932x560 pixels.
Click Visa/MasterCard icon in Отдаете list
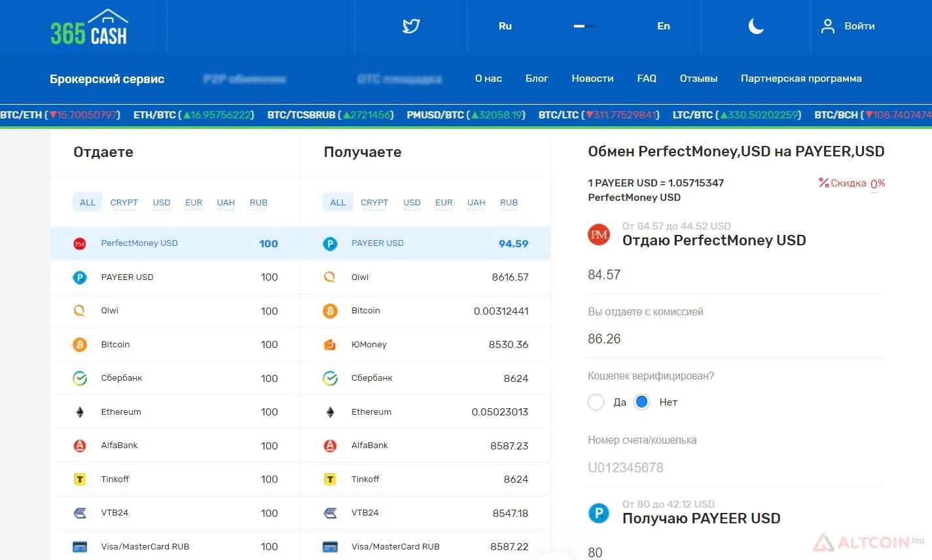80,547
